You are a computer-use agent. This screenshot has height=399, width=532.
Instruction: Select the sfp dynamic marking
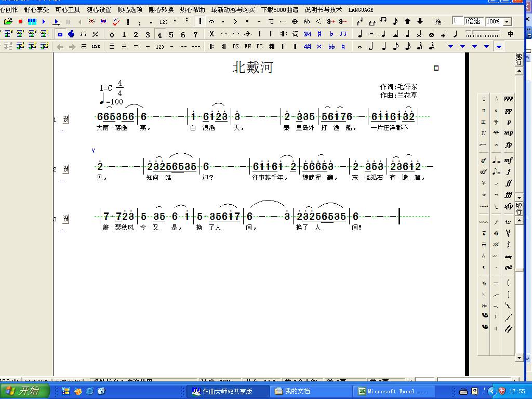(x=508, y=206)
